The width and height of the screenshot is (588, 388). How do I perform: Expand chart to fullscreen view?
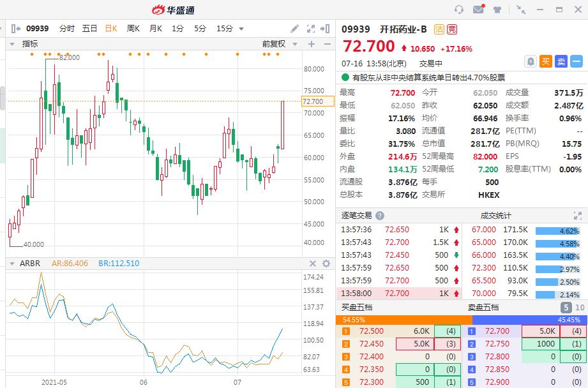point(311,29)
